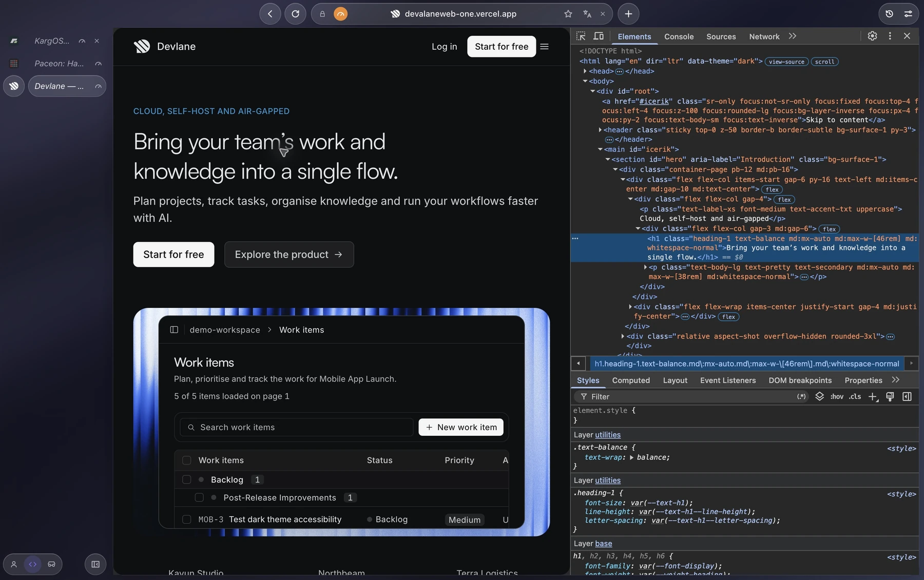Open the browser sidebar layout icon at bottom
The width and height of the screenshot is (924, 580).
(x=95, y=564)
